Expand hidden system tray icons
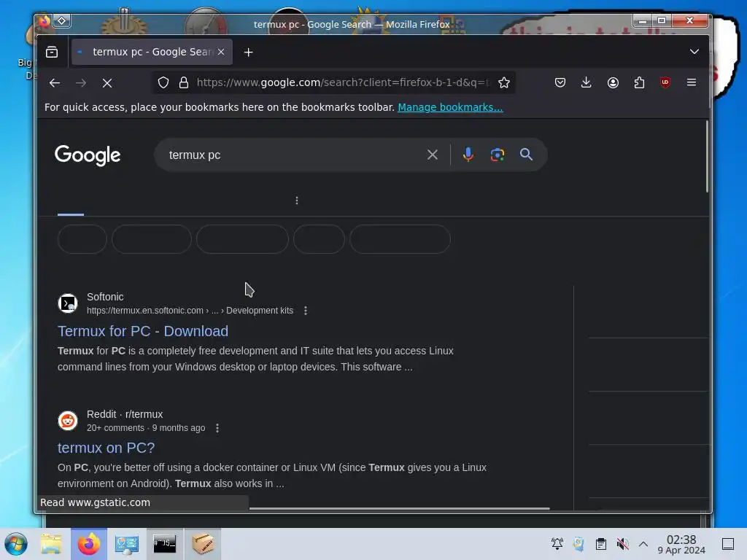Image resolution: width=747 pixels, height=560 pixels. [x=643, y=544]
